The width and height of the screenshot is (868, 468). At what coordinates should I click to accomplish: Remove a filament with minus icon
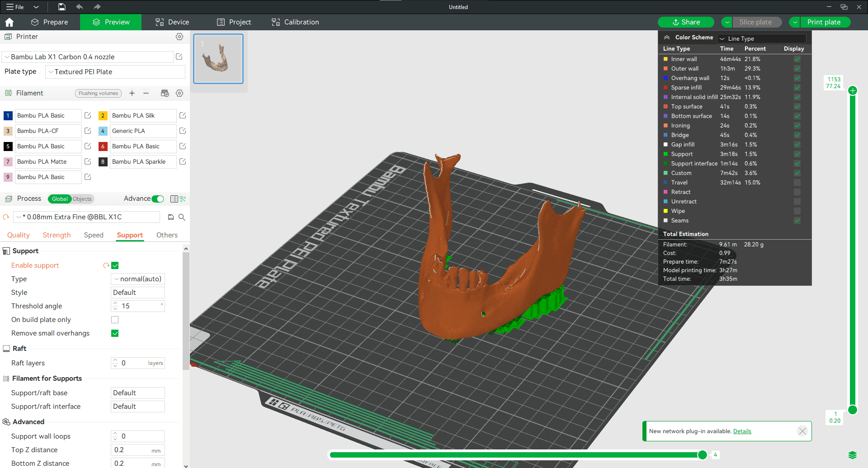tap(146, 93)
